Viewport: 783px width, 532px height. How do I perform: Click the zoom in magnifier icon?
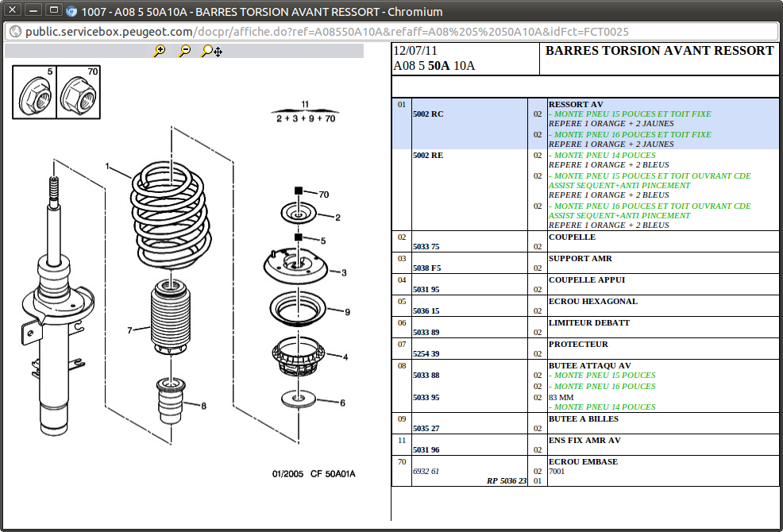pyautogui.click(x=160, y=51)
